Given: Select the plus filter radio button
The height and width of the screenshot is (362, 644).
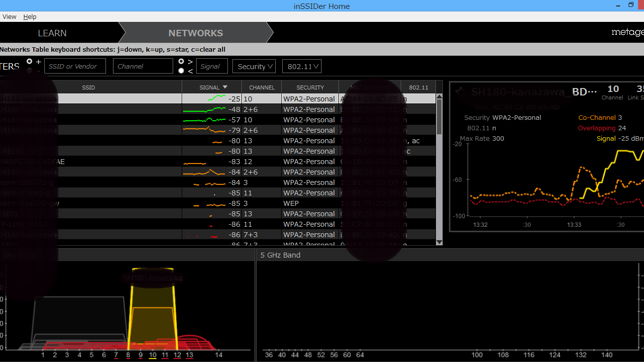Looking at the screenshot, I should pos(29,61).
